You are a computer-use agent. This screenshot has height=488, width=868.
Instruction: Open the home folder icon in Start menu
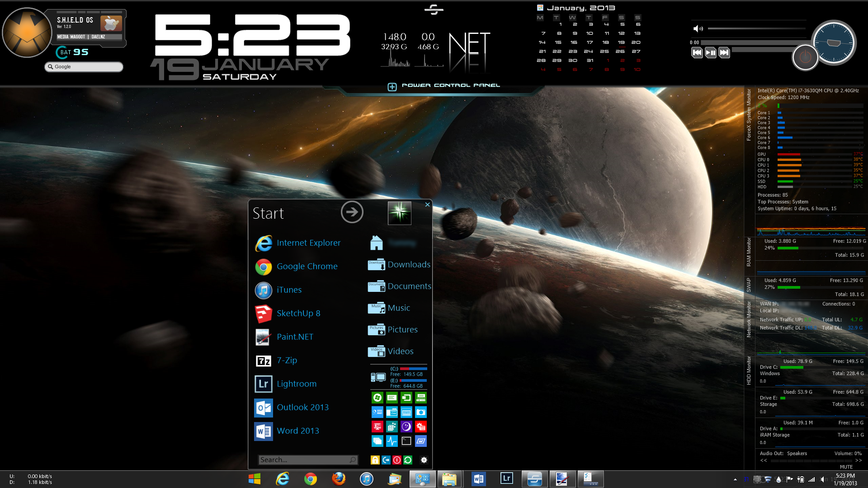(376, 243)
